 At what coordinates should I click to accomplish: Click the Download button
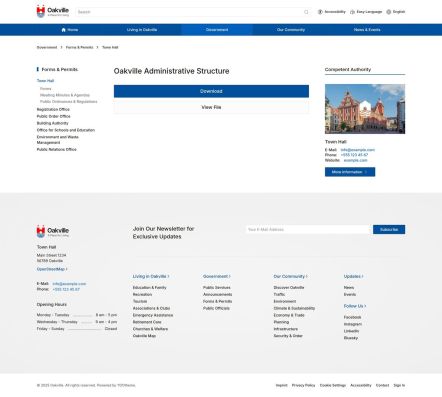point(211,91)
